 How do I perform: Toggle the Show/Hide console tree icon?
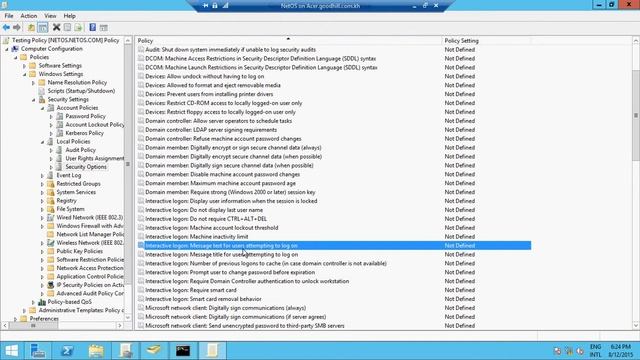42,27
